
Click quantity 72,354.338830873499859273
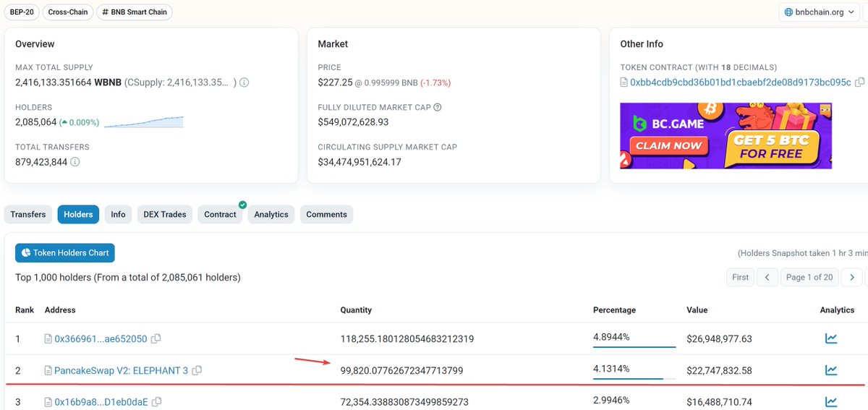[404, 402]
